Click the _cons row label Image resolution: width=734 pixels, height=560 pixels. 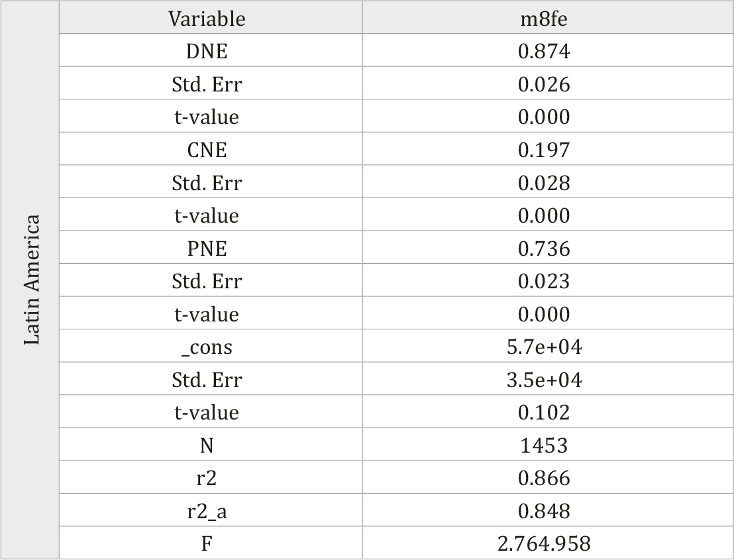click(207, 347)
